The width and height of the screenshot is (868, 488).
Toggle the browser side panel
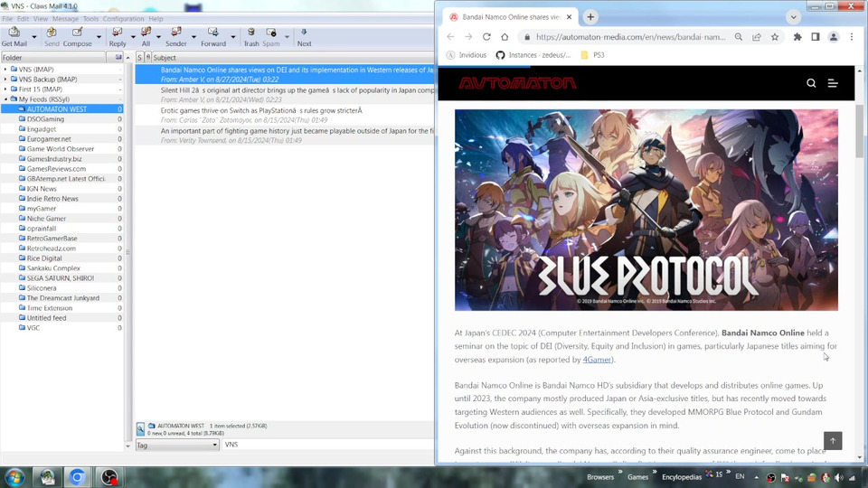pyautogui.click(x=816, y=37)
